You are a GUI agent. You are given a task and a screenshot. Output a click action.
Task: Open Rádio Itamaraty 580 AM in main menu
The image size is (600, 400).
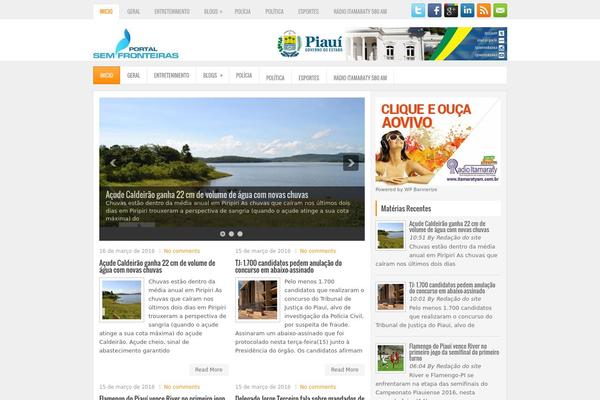click(360, 78)
